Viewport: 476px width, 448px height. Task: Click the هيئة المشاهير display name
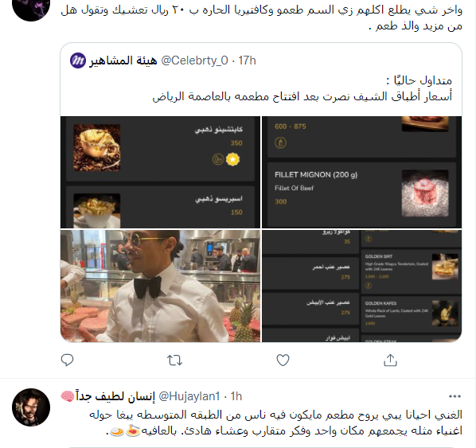[x=123, y=60]
